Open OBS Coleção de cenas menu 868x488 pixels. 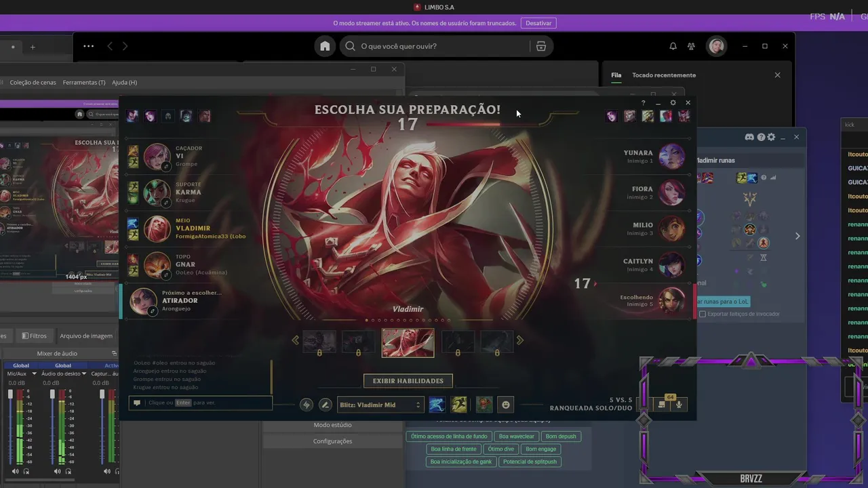point(33,82)
